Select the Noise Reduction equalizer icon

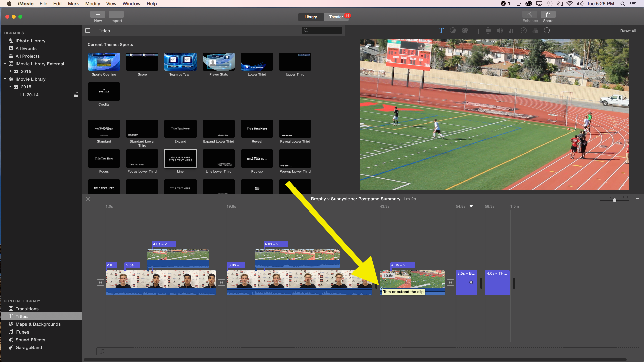coord(512,31)
